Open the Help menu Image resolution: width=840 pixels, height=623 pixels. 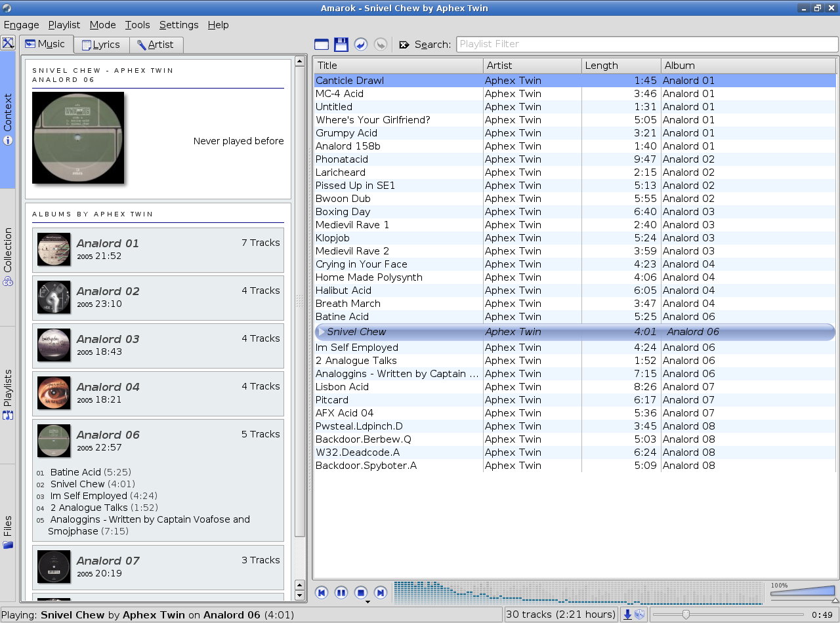click(219, 25)
